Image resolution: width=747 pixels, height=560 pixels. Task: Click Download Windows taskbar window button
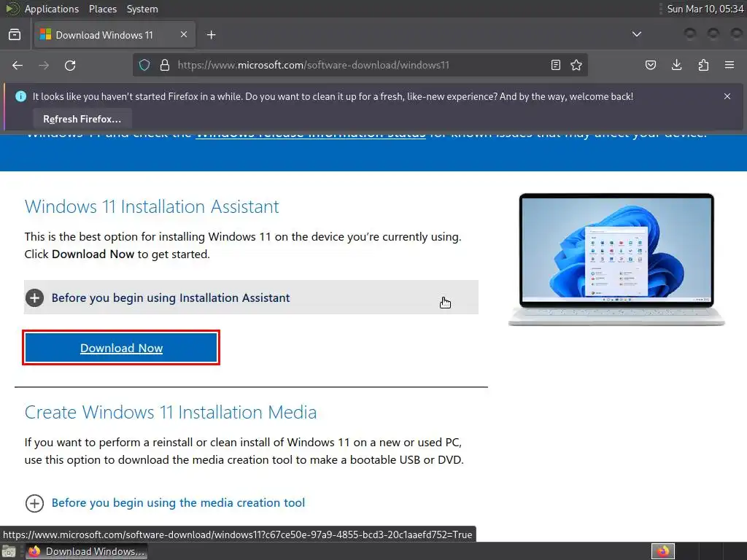[86, 551]
